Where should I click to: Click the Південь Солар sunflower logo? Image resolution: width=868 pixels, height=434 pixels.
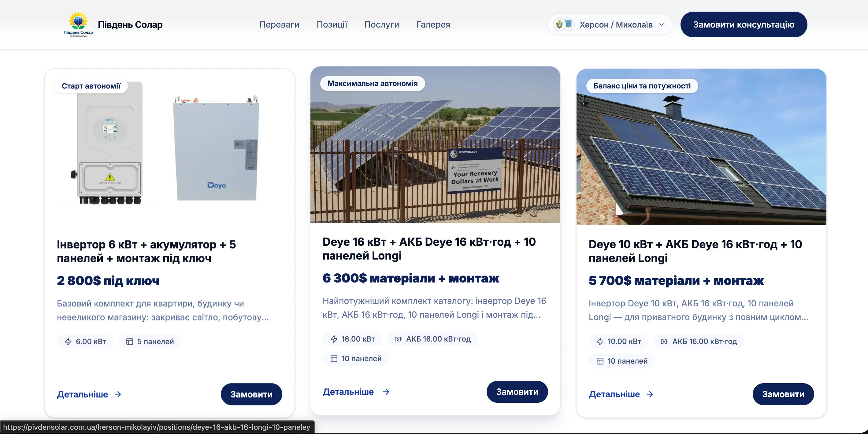[78, 24]
